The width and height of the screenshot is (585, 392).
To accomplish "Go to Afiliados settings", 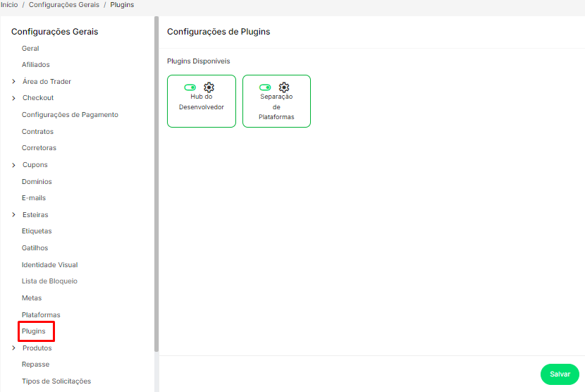I will (x=36, y=65).
